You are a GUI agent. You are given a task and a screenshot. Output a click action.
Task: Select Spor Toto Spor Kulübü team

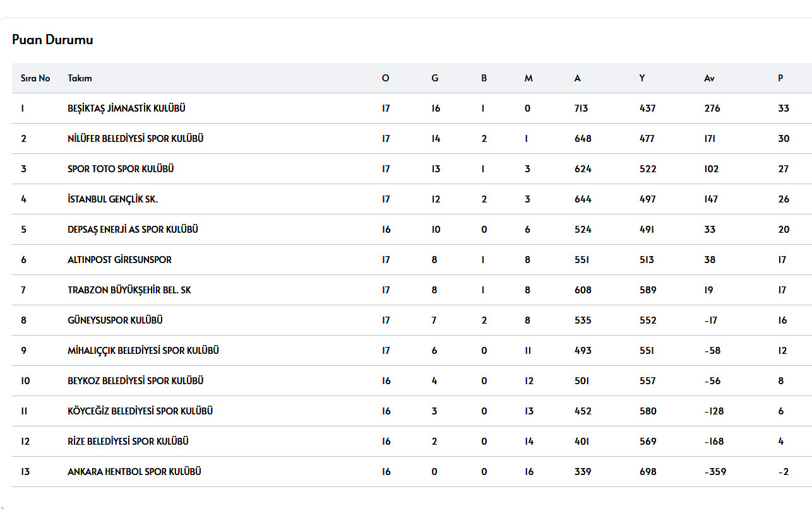pos(121,169)
